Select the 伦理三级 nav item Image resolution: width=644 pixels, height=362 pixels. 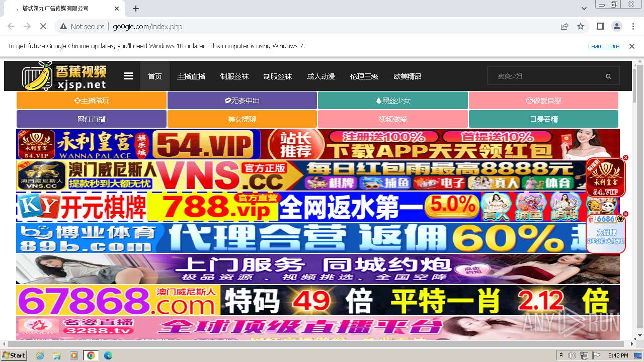[364, 76]
